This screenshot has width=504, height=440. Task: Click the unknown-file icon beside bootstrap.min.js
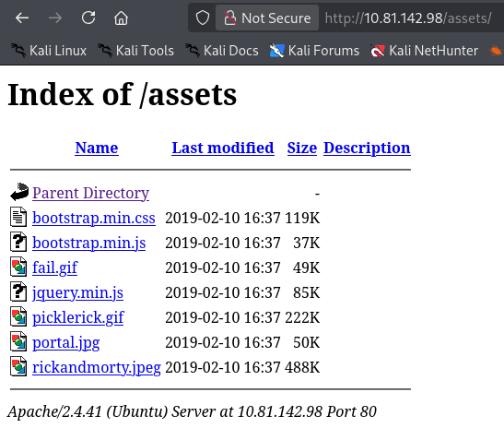(x=18, y=242)
